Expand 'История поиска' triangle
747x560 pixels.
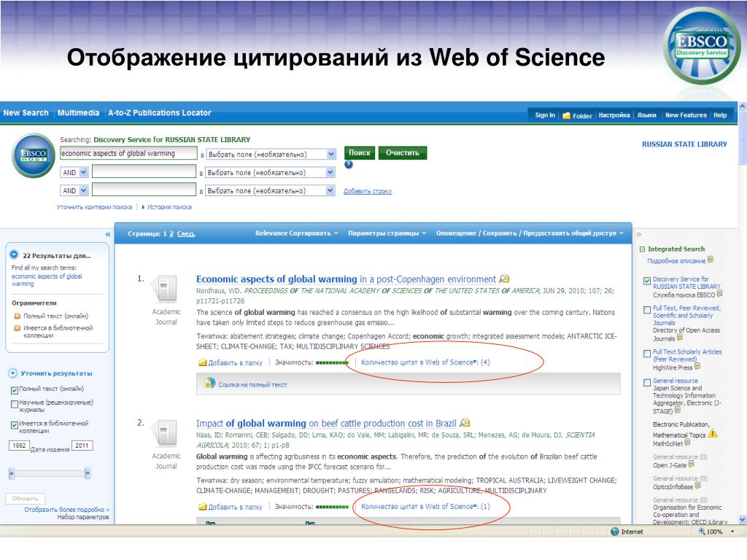point(143,207)
